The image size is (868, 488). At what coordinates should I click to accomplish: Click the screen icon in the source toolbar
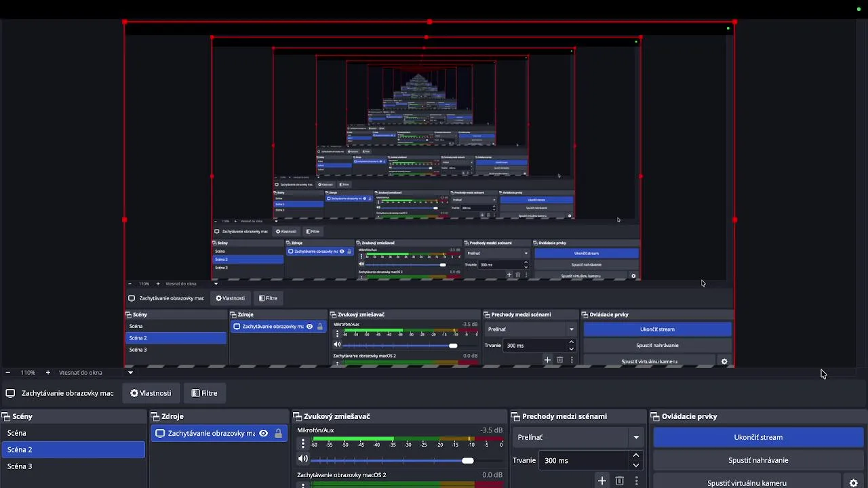[10, 393]
